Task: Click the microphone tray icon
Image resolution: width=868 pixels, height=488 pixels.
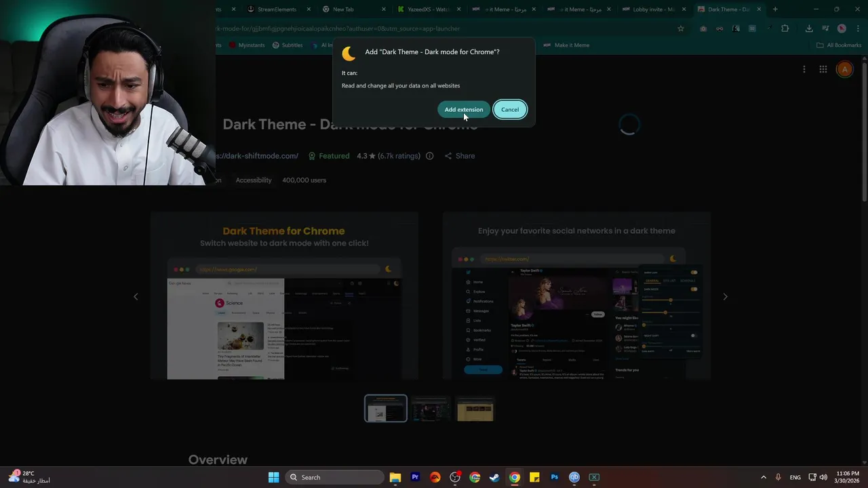Action: [778, 477]
